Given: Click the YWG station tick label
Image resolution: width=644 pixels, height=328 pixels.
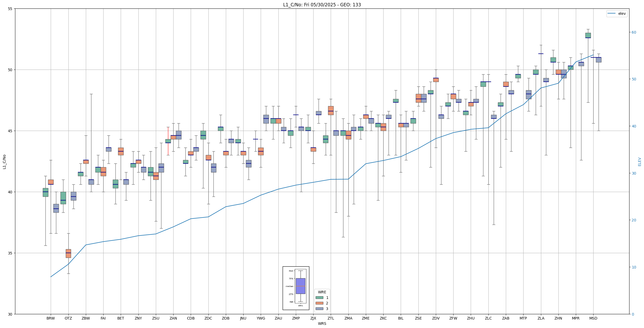Looking at the screenshot, I should (x=261, y=318).
